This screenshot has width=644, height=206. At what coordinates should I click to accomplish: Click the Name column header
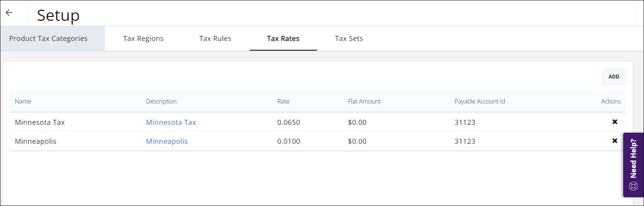pos(23,101)
